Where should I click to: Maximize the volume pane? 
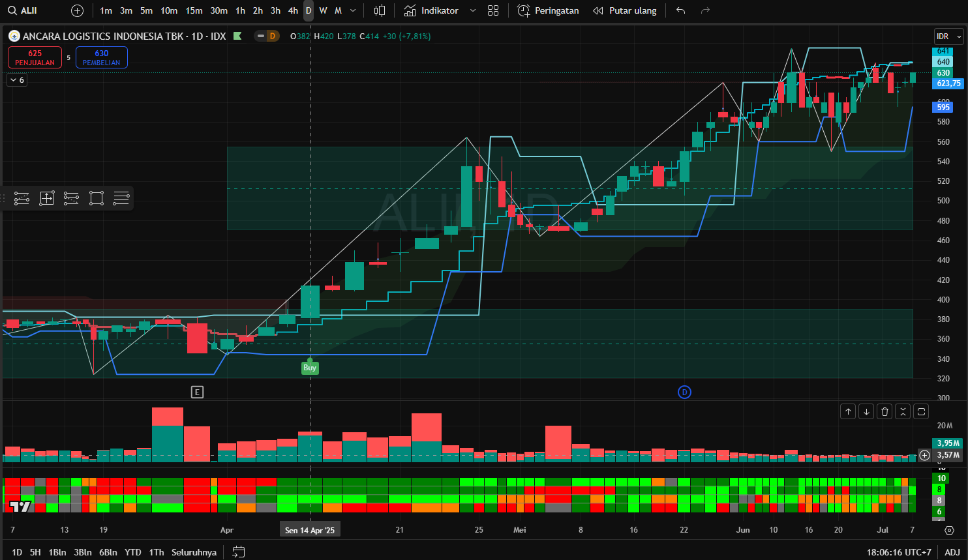tap(921, 411)
